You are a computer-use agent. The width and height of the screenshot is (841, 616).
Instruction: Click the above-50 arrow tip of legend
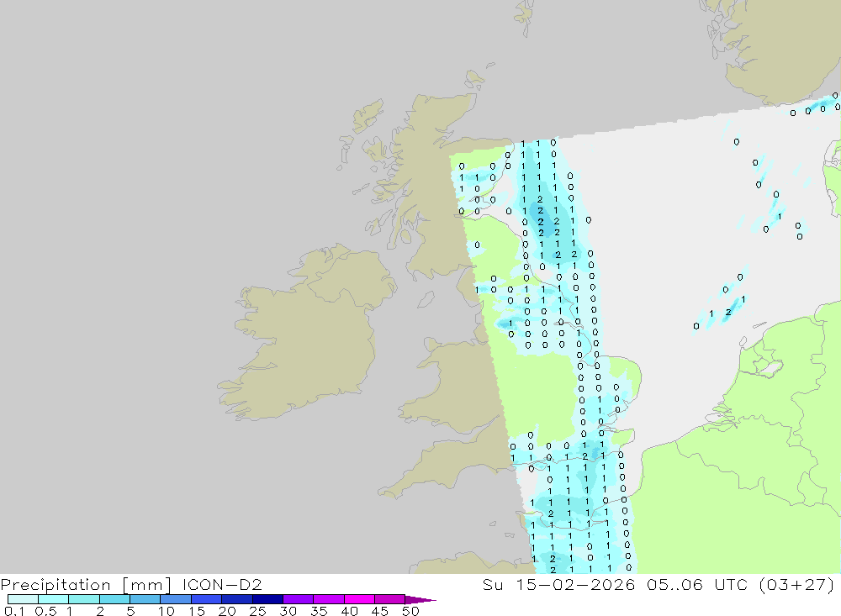(x=420, y=600)
